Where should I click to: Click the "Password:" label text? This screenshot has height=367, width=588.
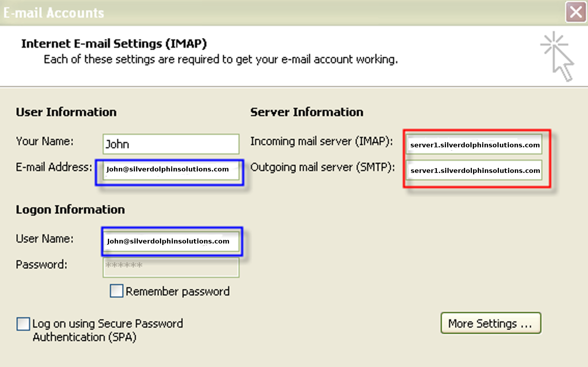coord(41,264)
